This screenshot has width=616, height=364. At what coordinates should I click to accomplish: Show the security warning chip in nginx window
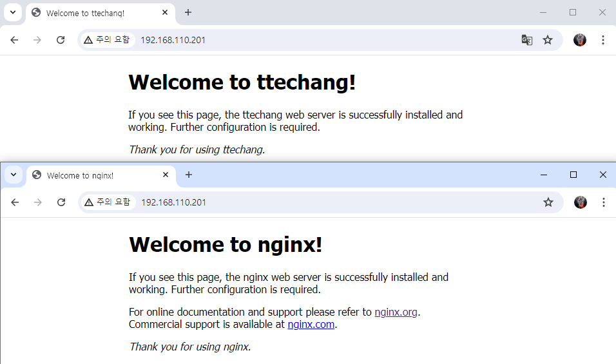click(x=108, y=202)
